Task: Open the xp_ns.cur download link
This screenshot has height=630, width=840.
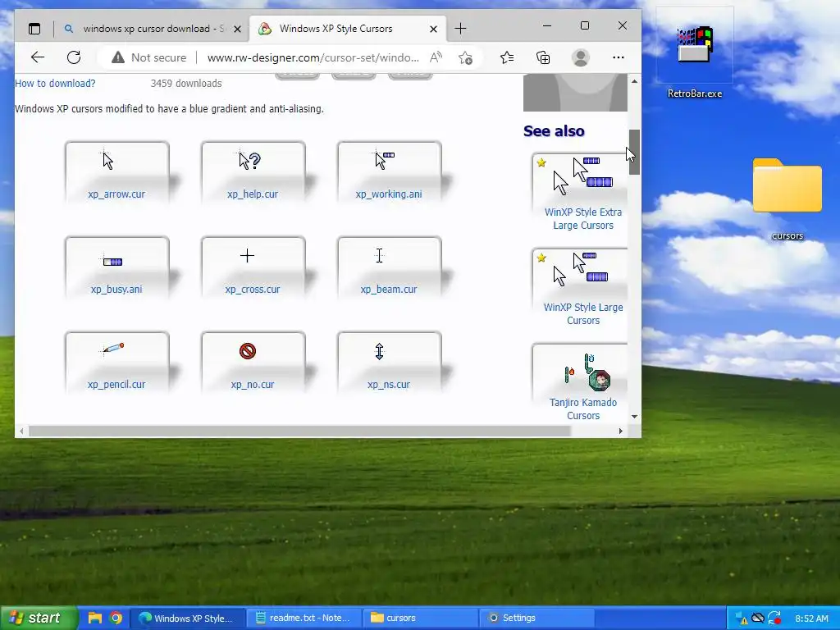Action: point(389,385)
